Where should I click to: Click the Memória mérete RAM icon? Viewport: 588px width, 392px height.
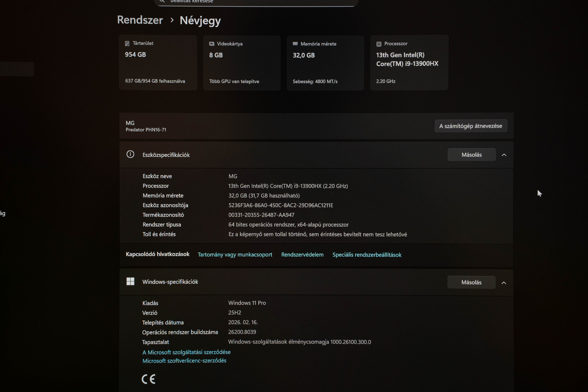tap(295, 44)
